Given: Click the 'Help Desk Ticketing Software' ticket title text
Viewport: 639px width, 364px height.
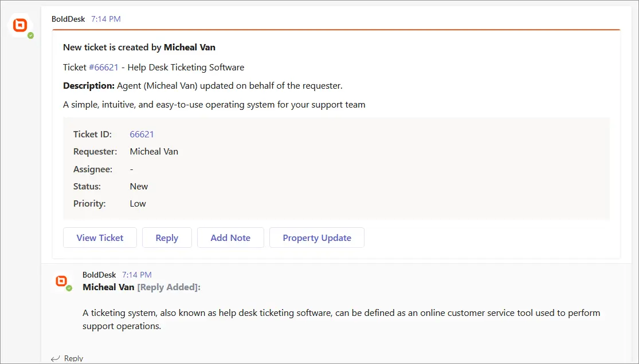Looking at the screenshot, I should coord(186,67).
